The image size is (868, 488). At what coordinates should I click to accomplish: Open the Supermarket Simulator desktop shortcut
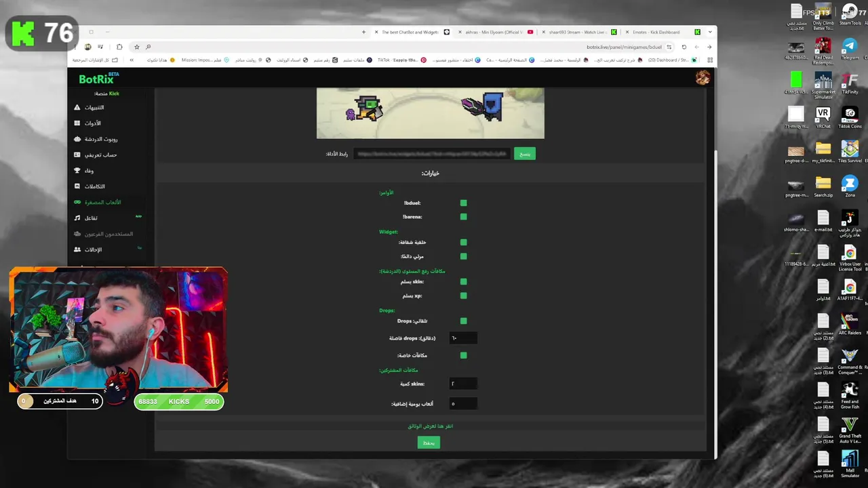823,85
